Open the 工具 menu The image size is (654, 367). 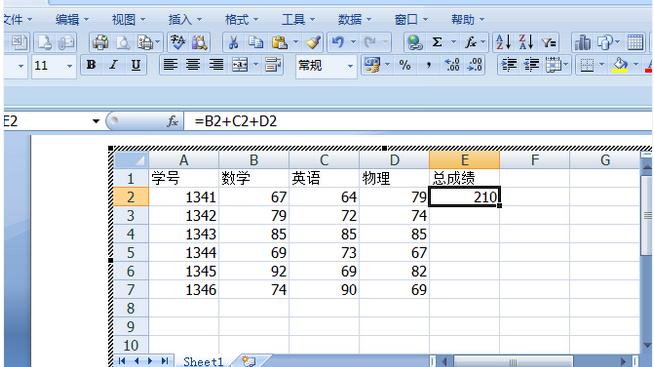298,20
